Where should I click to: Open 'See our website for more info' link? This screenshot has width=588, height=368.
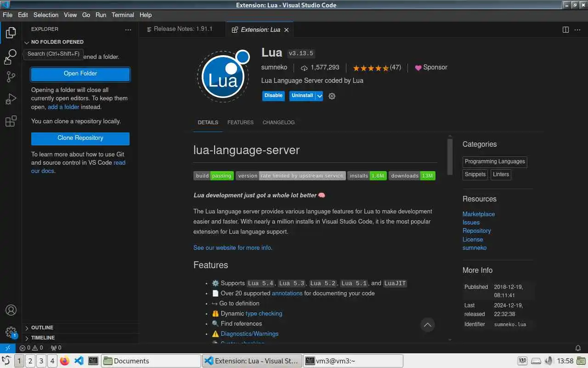tap(232, 247)
